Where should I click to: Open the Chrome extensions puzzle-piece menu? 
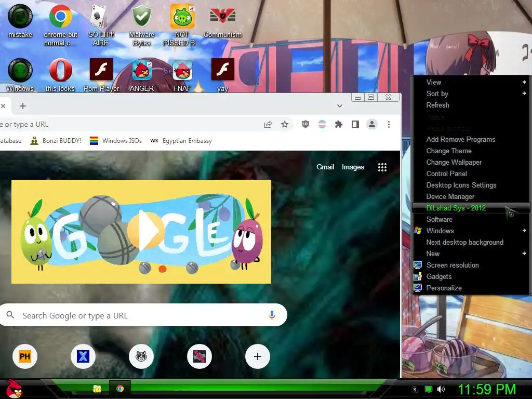coord(339,125)
